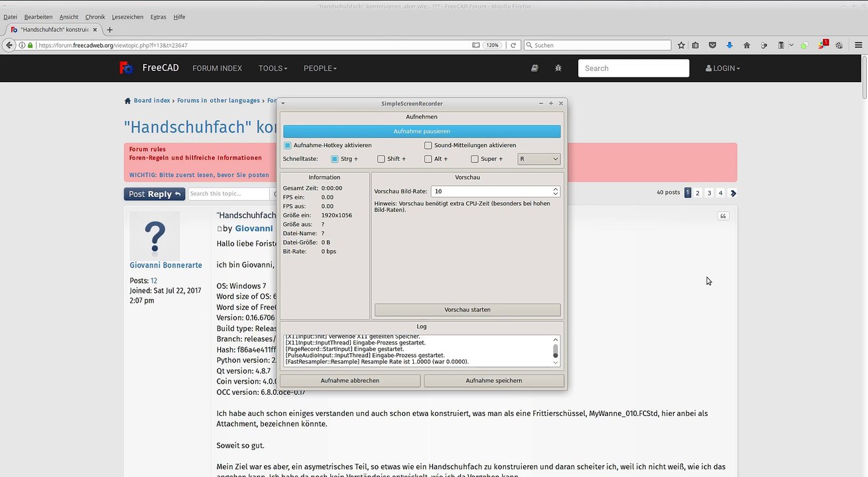Open Extras menu
The height and width of the screenshot is (477, 868).
tap(158, 17)
